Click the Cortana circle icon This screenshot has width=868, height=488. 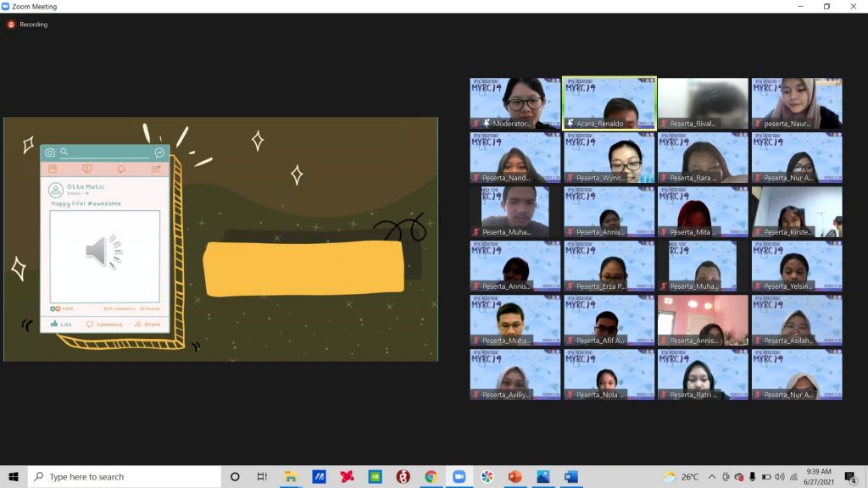[235, 476]
